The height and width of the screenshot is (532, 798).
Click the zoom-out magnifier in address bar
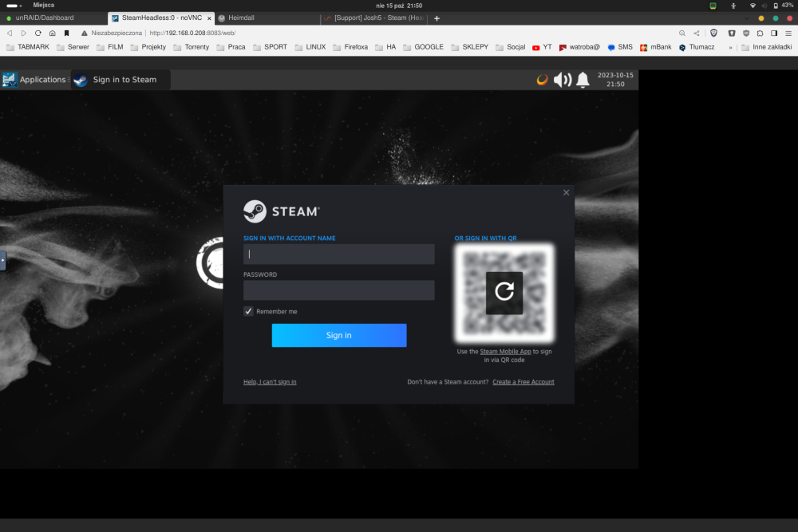(x=682, y=33)
